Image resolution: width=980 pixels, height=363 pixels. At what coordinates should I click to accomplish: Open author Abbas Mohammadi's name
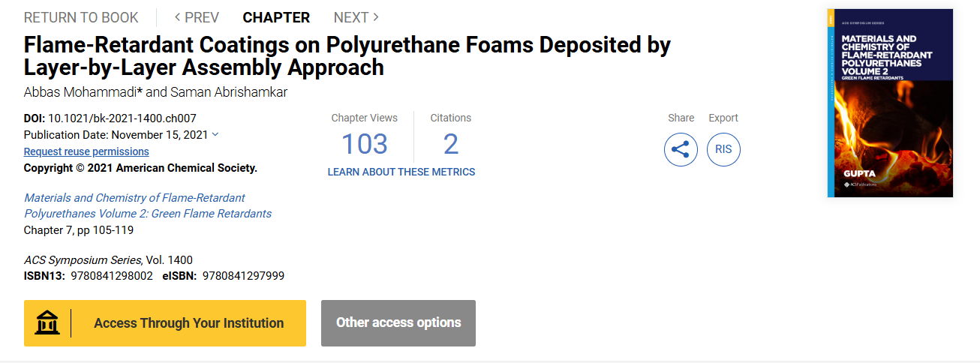[80, 92]
